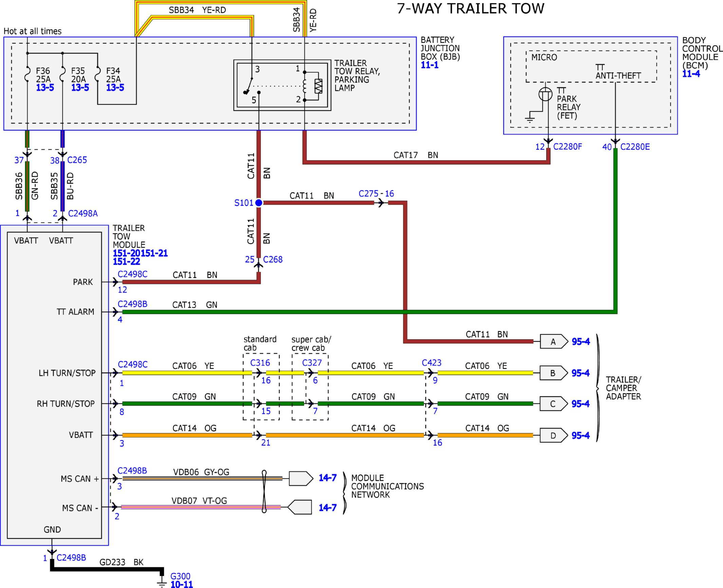The height and width of the screenshot is (588, 723).
Task: Click the "TT ANTI-THEFT" label
Action: pos(618,72)
